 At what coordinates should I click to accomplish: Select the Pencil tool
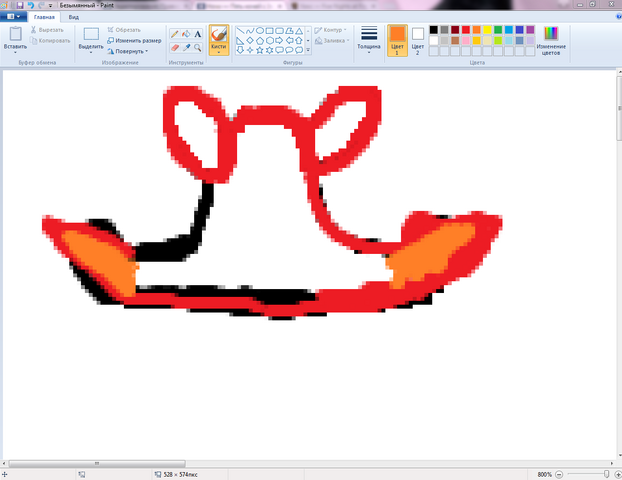[175, 34]
